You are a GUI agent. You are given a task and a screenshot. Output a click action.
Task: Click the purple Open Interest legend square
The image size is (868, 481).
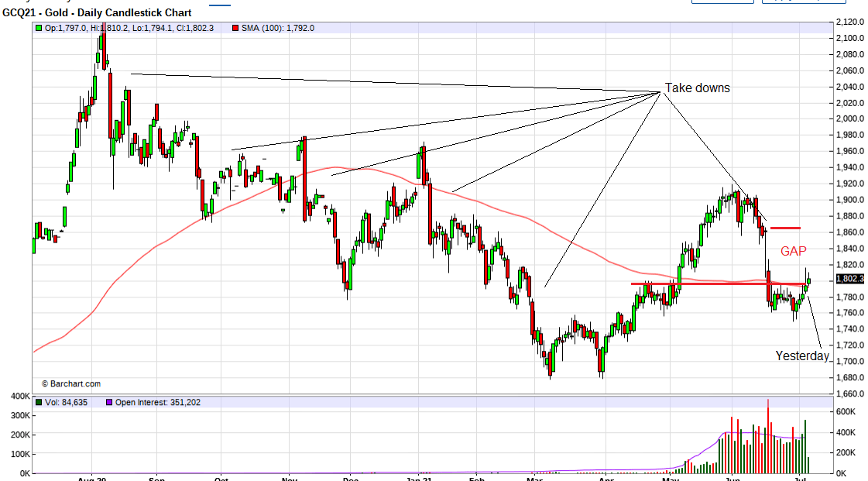tap(108, 404)
